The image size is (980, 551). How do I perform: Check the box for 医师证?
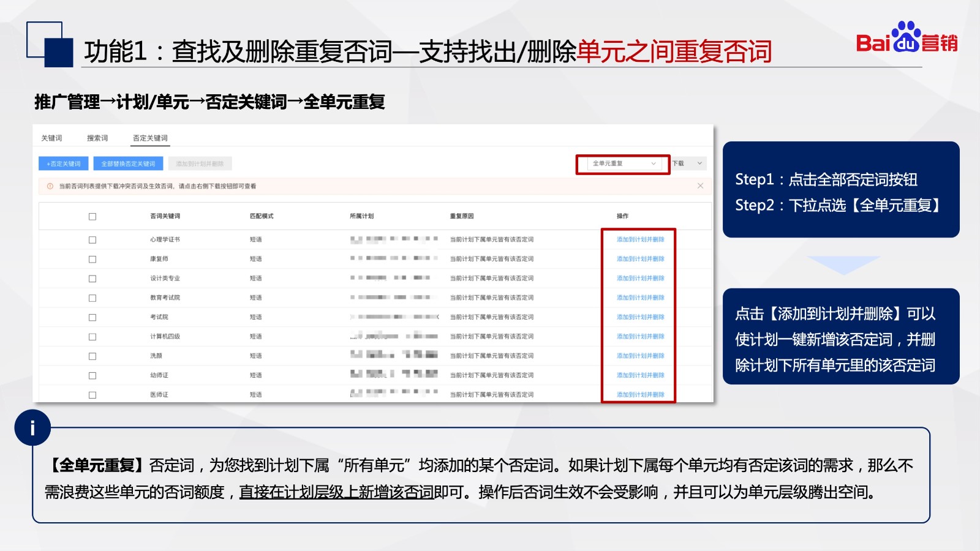[92, 395]
